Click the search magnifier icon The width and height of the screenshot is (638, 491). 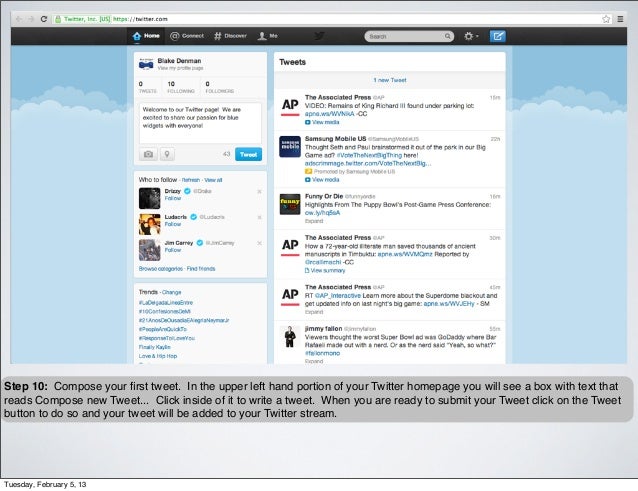pyautogui.click(x=448, y=36)
